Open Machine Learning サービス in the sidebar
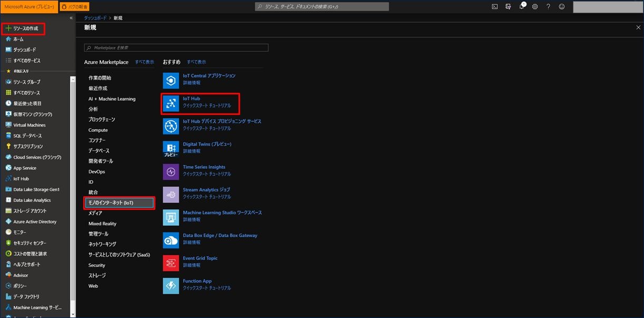644x318 pixels. click(x=37, y=307)
